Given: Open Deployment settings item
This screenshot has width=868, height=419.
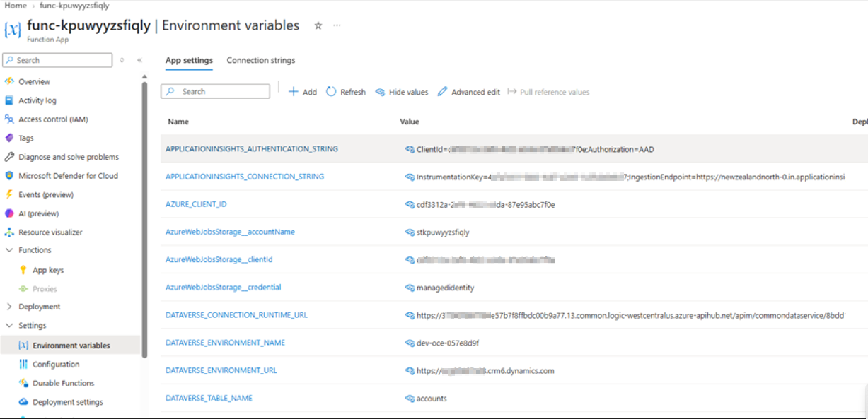Looking at the screenshot, I should pos(67,402).
